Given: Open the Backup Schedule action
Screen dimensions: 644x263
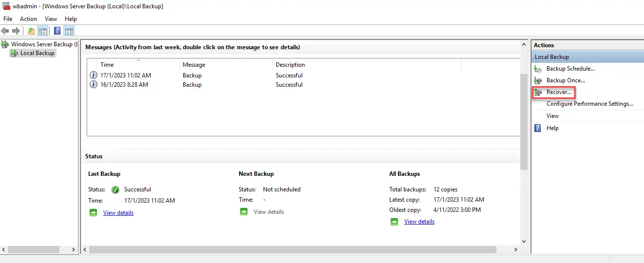Looking at the screenshot, I should coord(570,69).
